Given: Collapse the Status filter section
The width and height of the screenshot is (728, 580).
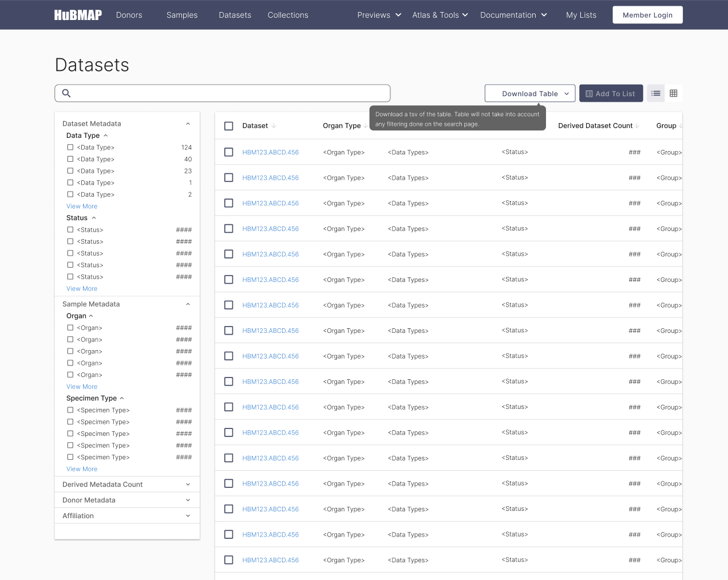Looking at the screenshot, I should pyautogui.click(x=95, y=218).
